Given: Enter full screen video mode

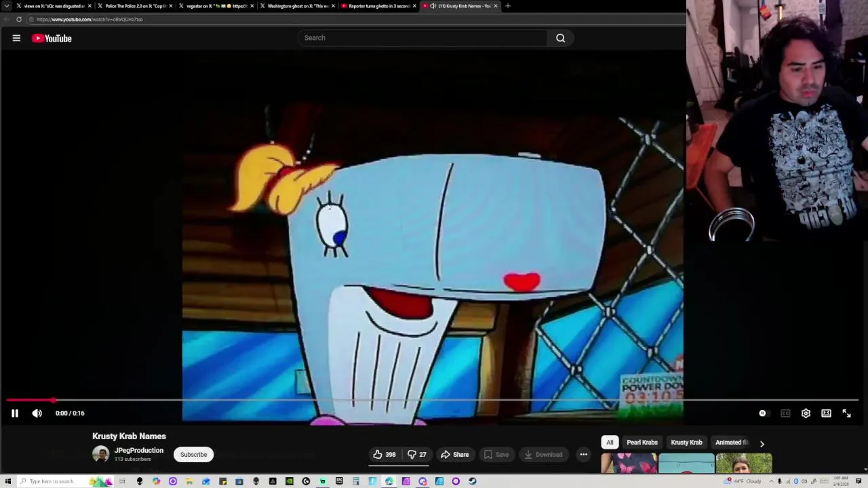Looking at the screenshot, I should 846,413.
